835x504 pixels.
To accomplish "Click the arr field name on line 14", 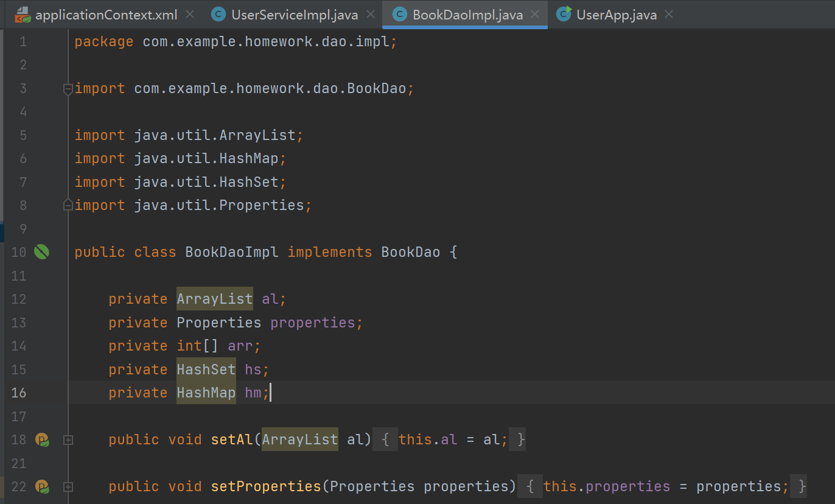I will tap(240, 346).
